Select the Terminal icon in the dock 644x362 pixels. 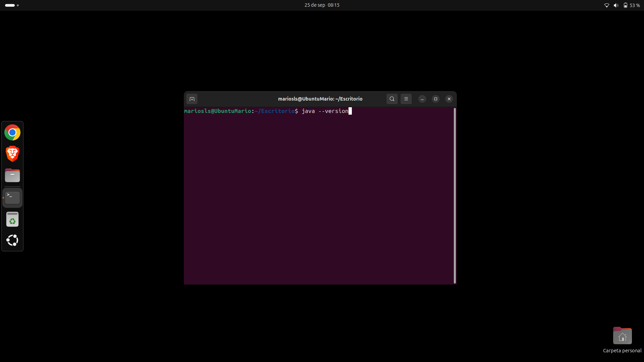click(x=12, y=198)
